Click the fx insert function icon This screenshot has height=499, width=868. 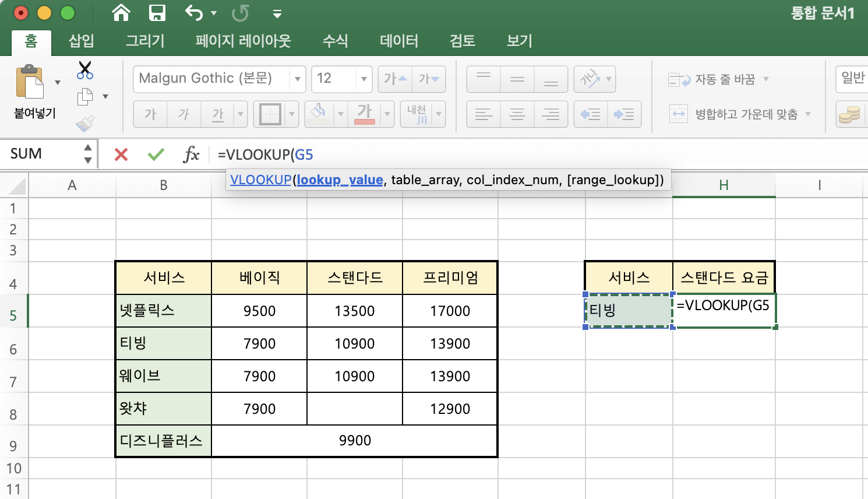[191, 154]
